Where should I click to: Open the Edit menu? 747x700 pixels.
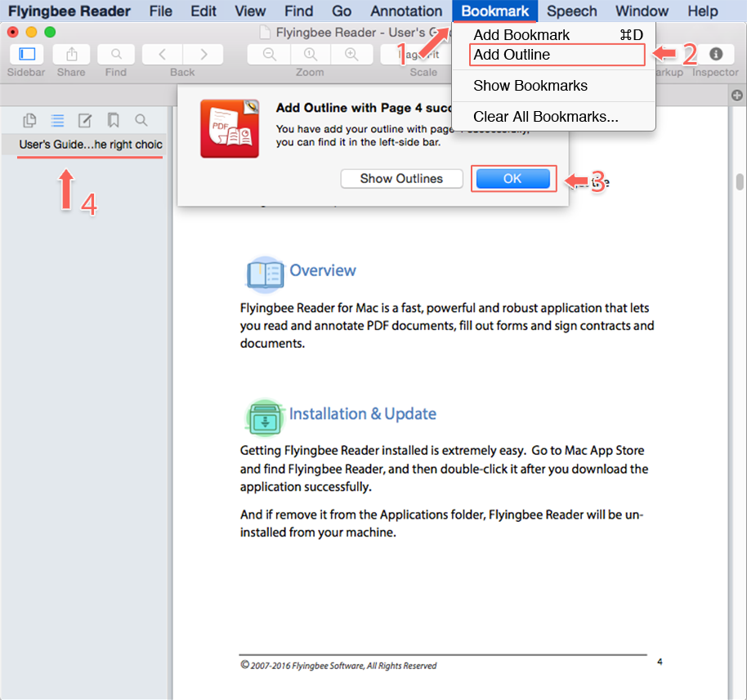204,11
